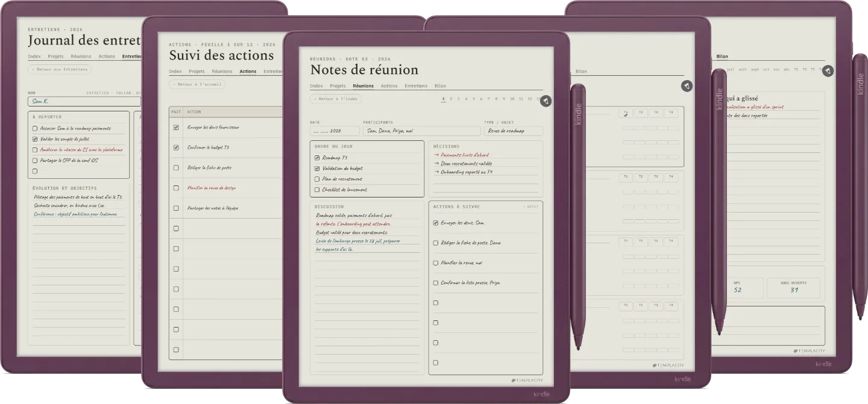Check 'Planifier la revue, moi' action

[436, 263]
